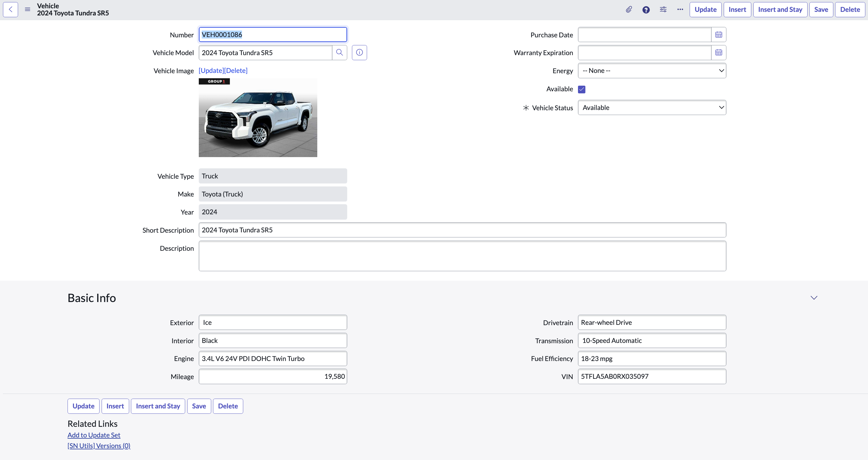Open the Energy dropdown

[652, 71]
